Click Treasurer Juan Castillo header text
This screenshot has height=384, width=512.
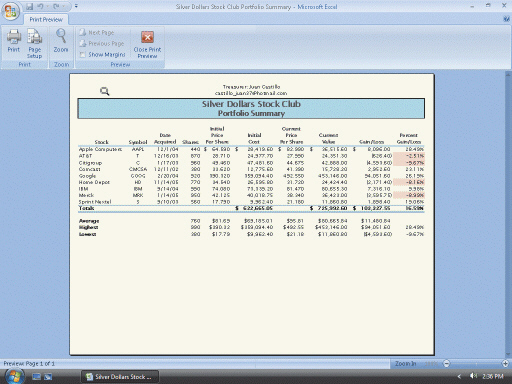[251, 87]
